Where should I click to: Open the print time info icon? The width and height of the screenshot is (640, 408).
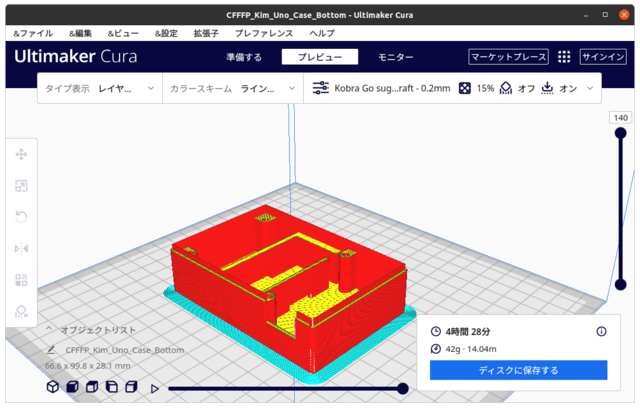[601, 331]
